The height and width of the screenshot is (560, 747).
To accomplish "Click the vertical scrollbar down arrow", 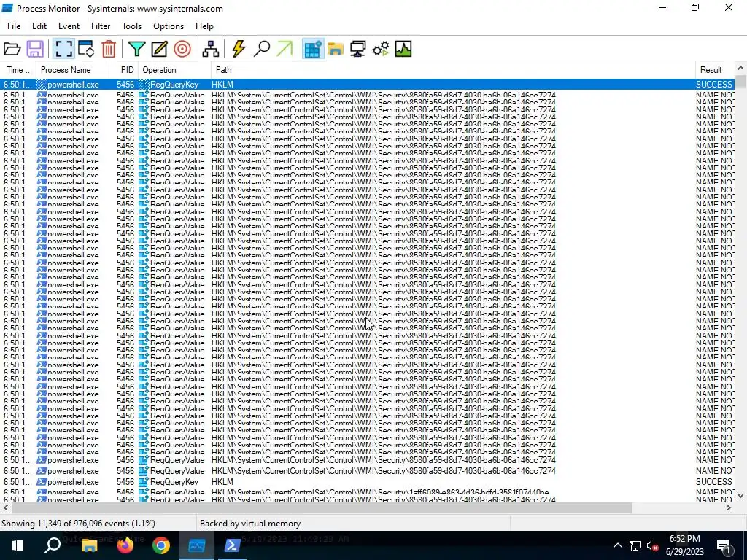I will point(740,496).
